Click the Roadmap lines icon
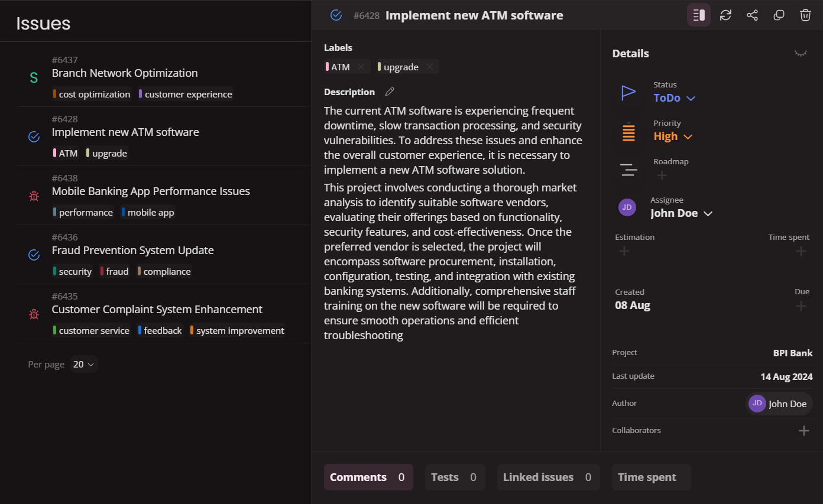 (x=628, y=170)
